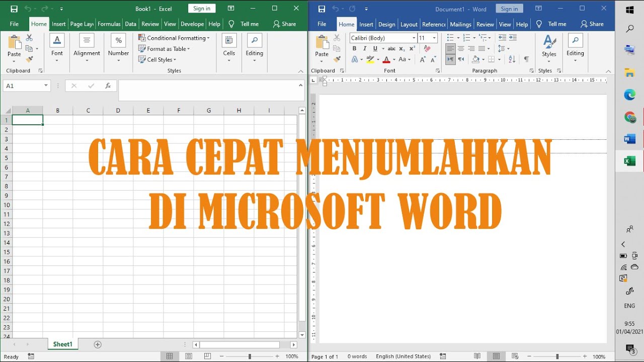Click red Font Color swatch in Word
This screenshot has height=362, width=644.
pos(386,59)
